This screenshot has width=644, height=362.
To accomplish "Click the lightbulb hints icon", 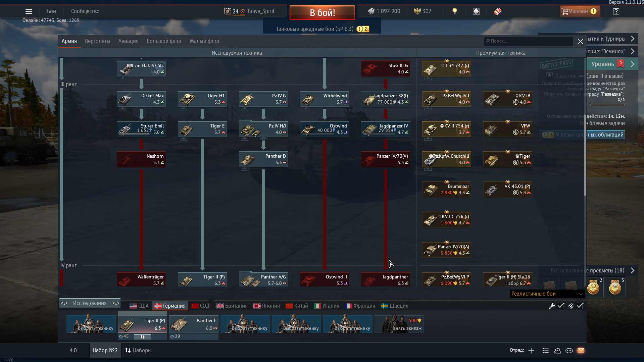I will [455, 11].
